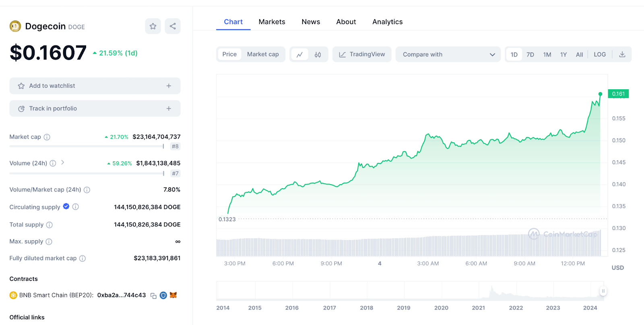Screen dimensions: 644x325
Task: Click 2021 on the historical range timeline
Action: click(x=478, y=308)
